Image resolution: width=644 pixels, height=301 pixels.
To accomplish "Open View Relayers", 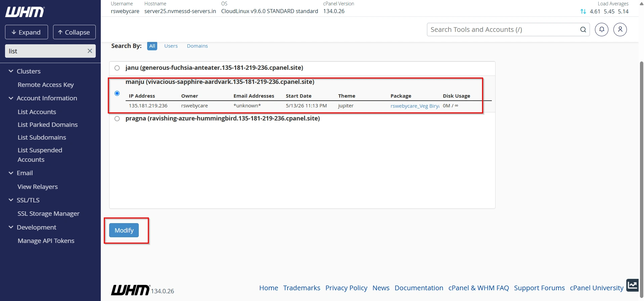I will coord(38,187).
